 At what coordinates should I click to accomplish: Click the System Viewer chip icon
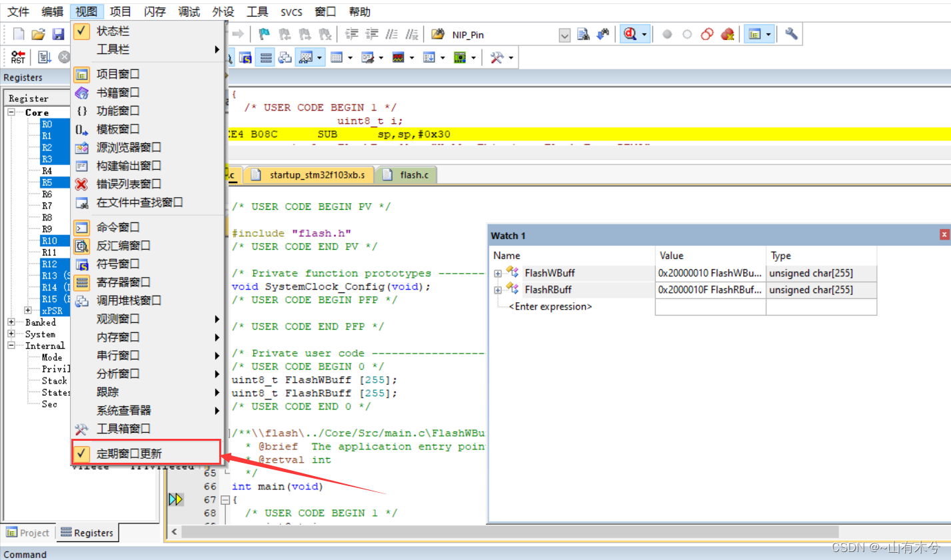click(460, 58)
